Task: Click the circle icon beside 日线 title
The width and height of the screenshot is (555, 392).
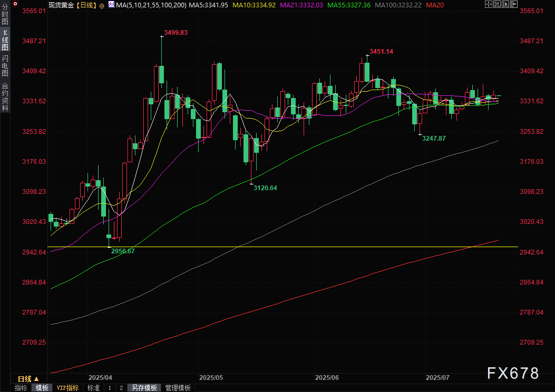Action: [102, 6]
